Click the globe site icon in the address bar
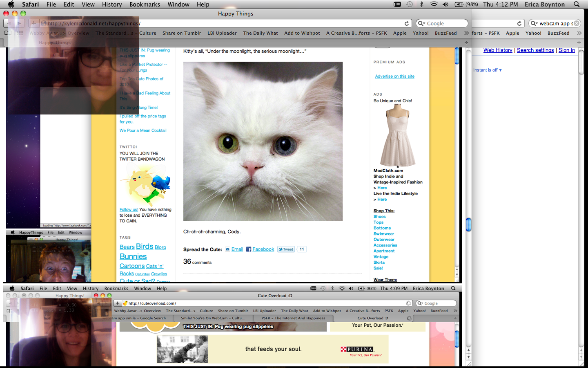This screenshot has width=588, height=368. point(44,24)
